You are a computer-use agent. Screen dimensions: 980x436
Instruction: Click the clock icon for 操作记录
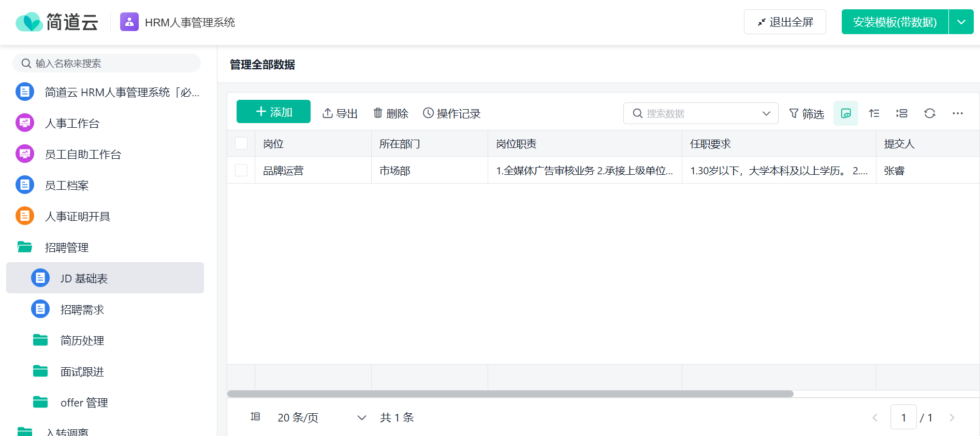coord(428,113)
